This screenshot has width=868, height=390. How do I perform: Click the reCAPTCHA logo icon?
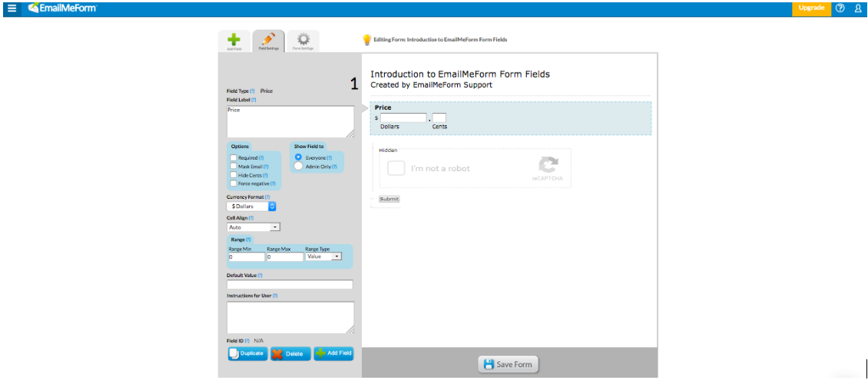[548, 166]
